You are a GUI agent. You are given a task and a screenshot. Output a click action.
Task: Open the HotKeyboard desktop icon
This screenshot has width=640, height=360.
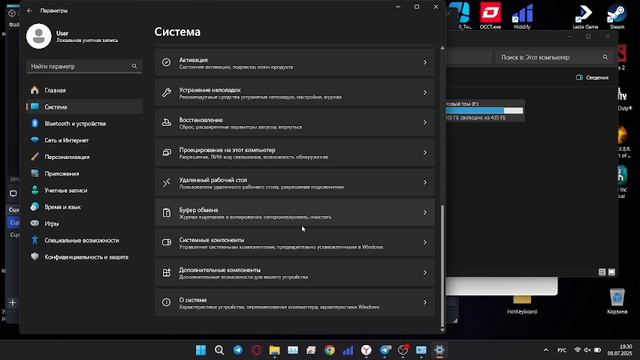(522, 304)
